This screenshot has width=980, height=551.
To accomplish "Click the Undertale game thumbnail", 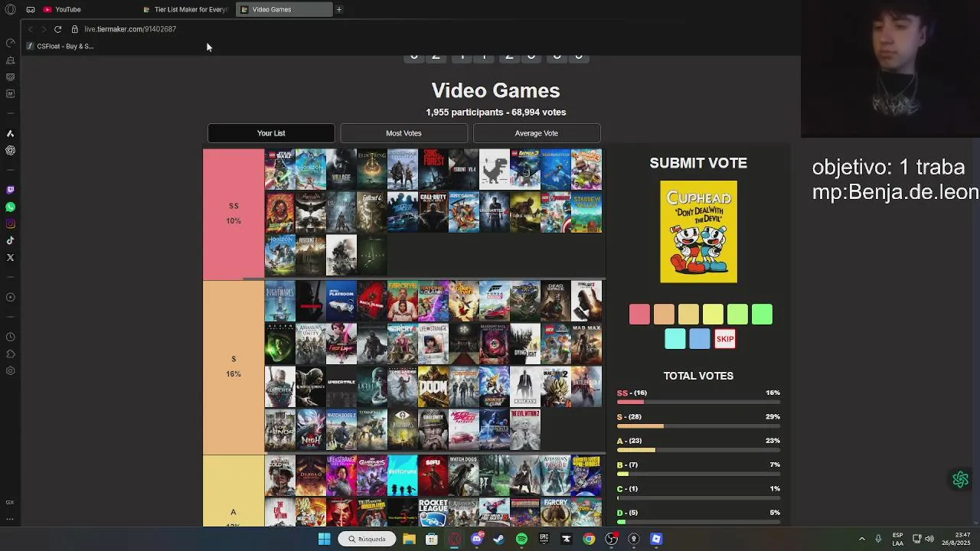I will (341, 387).
